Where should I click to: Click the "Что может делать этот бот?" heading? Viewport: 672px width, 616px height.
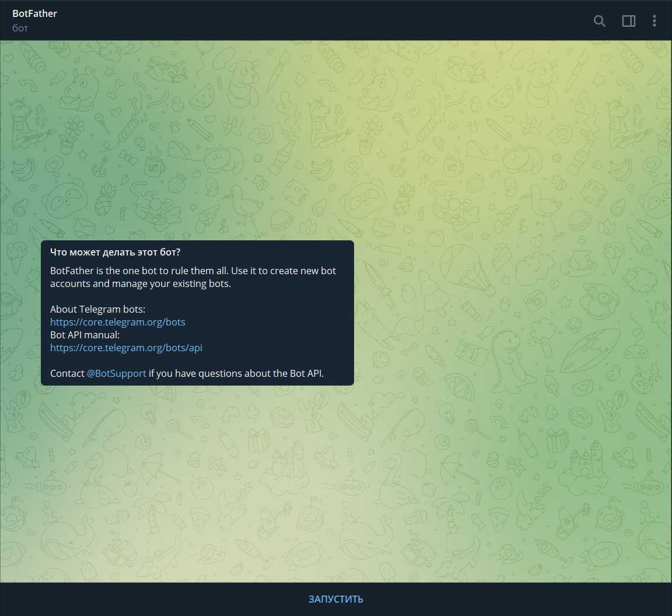click(115, 252)
